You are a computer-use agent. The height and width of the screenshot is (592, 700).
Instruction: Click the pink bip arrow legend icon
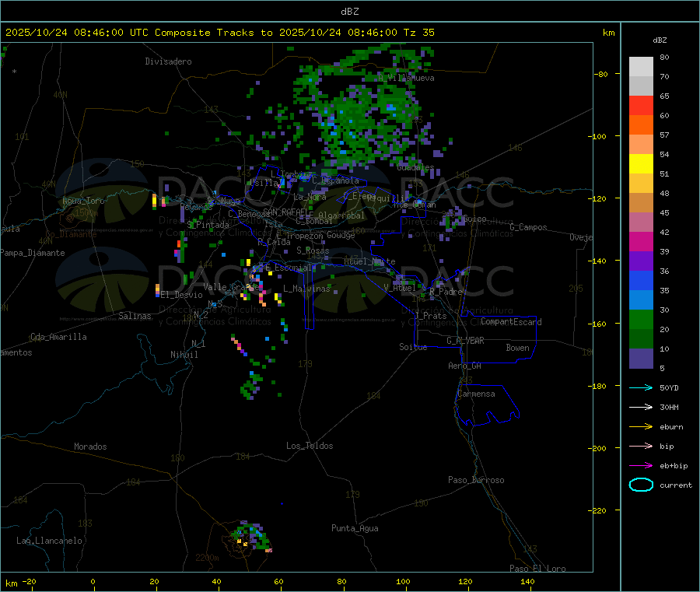[x=641, y=446]
